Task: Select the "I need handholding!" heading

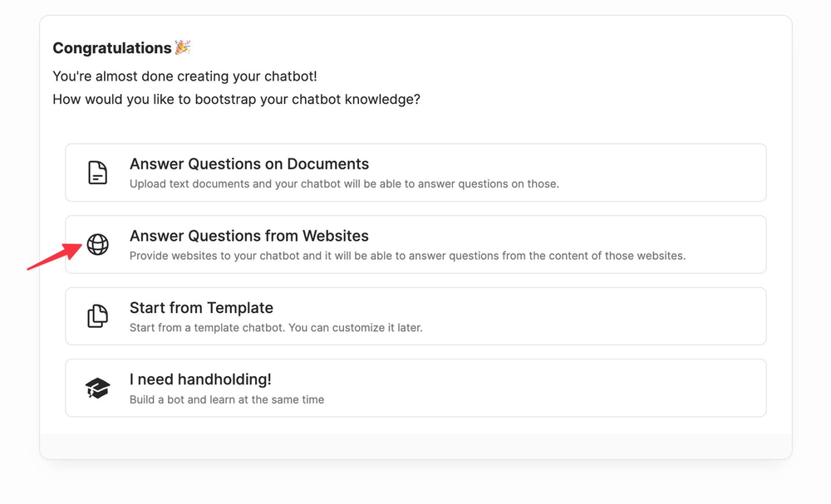Action: (200, 379)
